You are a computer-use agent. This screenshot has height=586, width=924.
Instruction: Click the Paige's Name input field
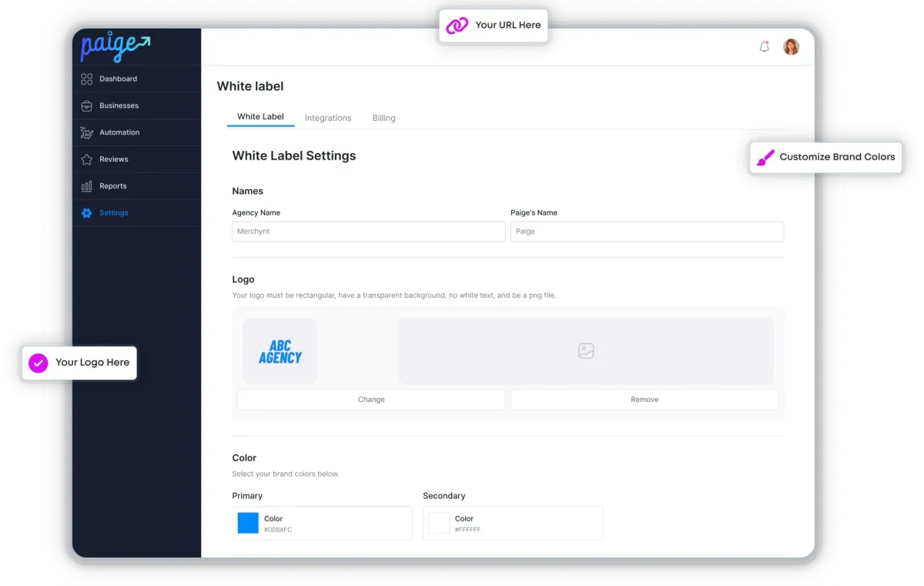[x=647, y=231]
